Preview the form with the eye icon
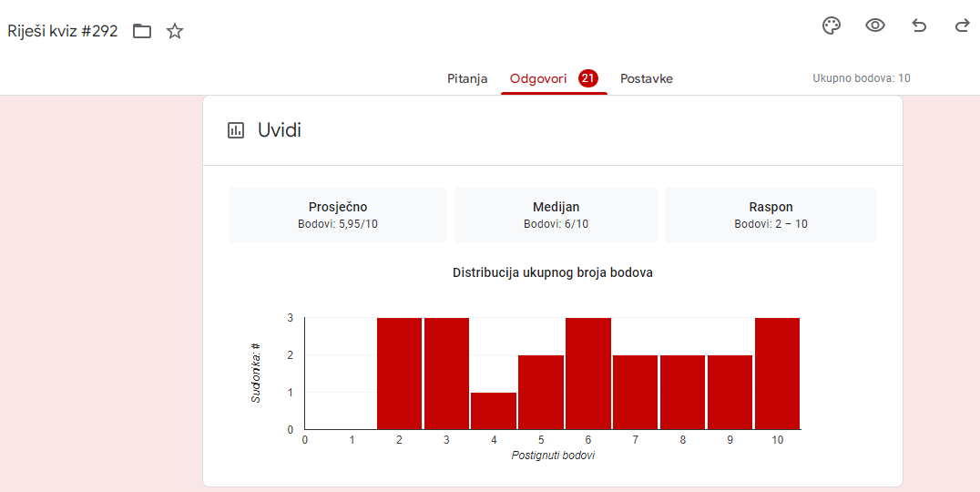Image resolution: width=980 pixels, height=492 pixels. tap(875, 26)
